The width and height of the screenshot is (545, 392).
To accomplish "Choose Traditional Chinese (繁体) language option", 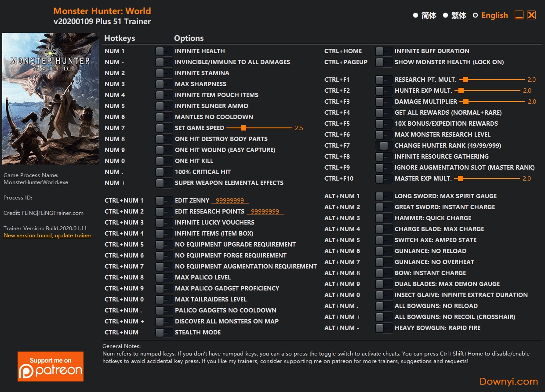I will tap(445, 15).
